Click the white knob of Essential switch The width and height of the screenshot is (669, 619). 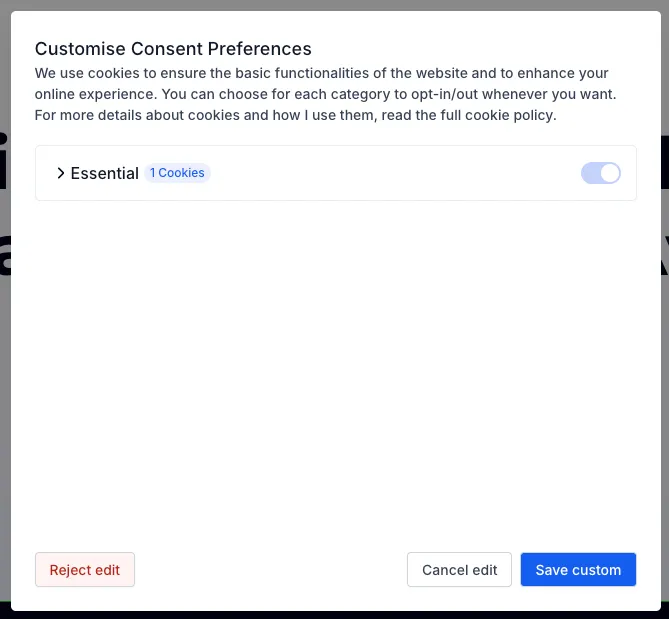click(x=610, y=173)
